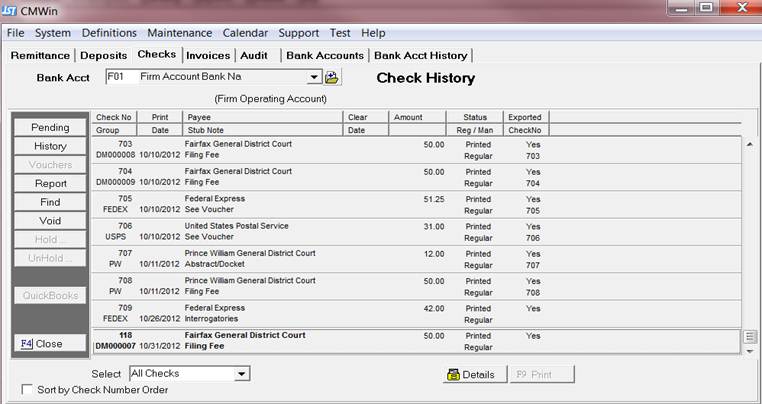Switch to the Remittance tab
The height and width of the screenshot is (404, 762).
point(41,55)
